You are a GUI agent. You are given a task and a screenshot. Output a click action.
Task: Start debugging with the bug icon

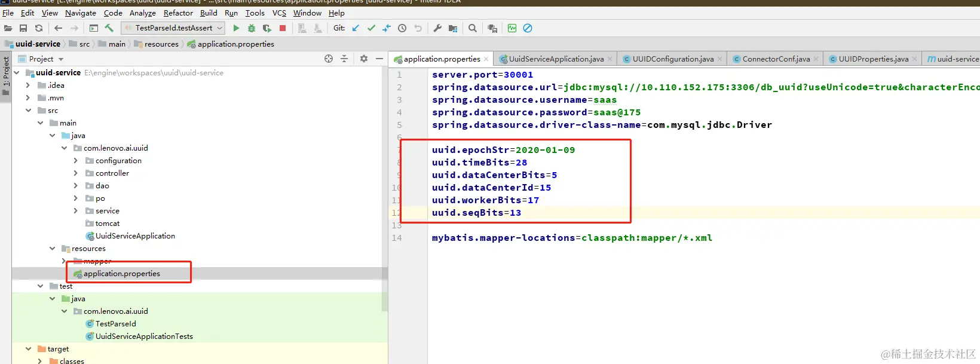click(252, 28)
